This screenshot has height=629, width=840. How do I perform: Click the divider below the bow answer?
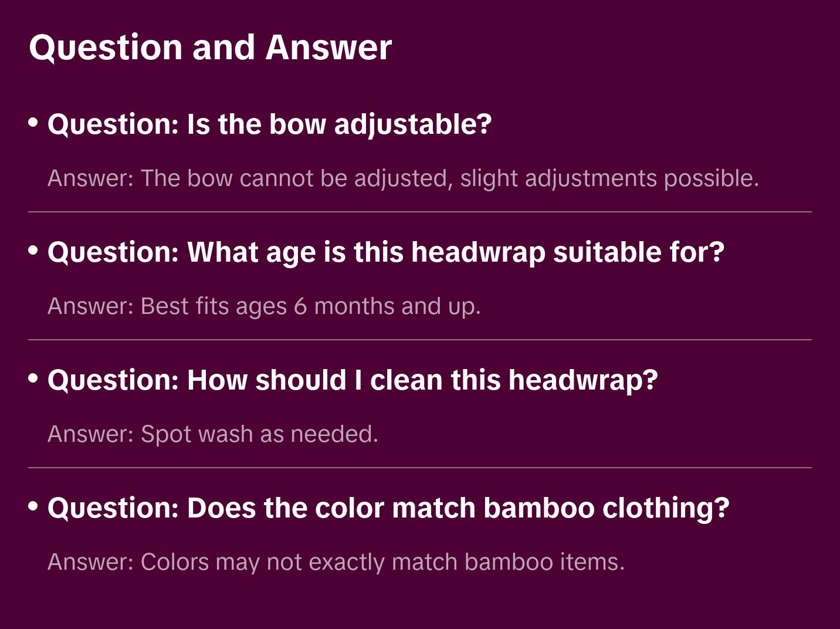coord(420,212)
